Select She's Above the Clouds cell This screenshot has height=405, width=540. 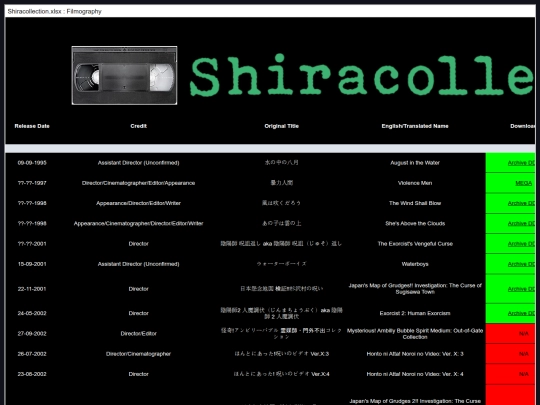click(415, 224)
